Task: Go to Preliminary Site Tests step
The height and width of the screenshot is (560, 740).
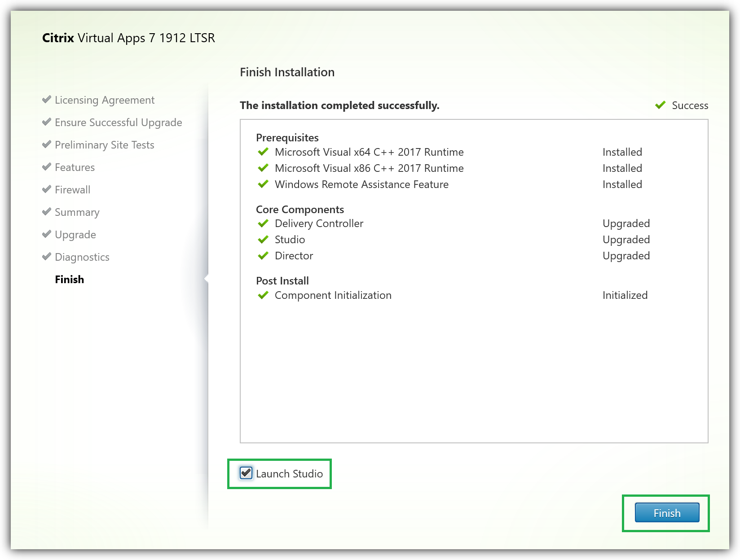Action: [x=104, y=145]
